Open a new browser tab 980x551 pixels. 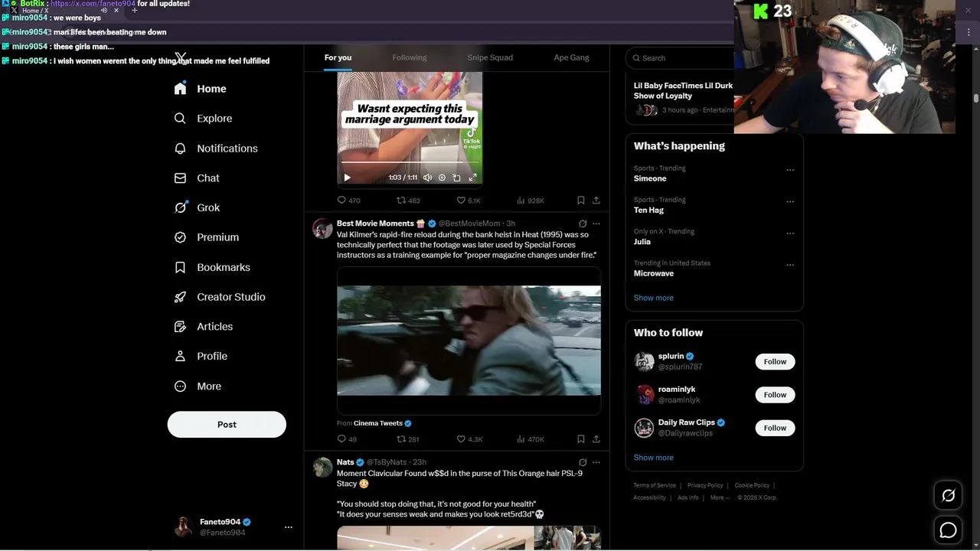(x=135, y=11)
